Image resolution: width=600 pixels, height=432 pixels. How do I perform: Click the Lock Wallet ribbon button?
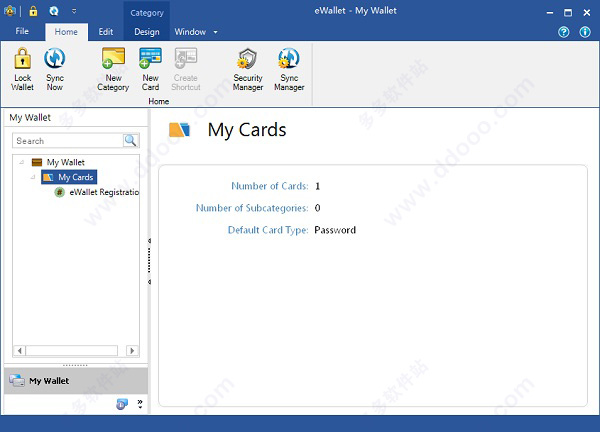[x=23, y=69]
